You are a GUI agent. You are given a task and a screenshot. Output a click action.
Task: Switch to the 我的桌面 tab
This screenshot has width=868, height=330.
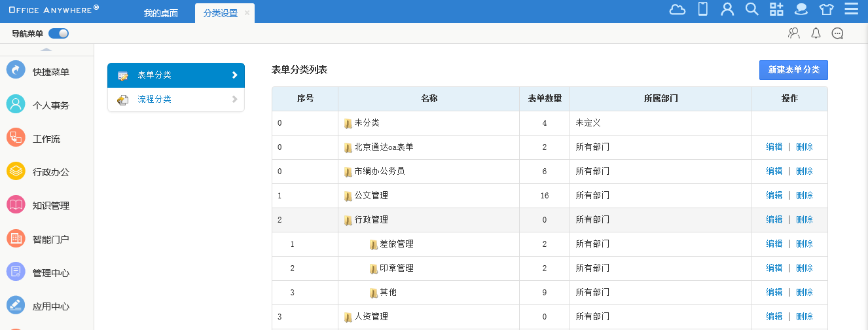point(160,13)
